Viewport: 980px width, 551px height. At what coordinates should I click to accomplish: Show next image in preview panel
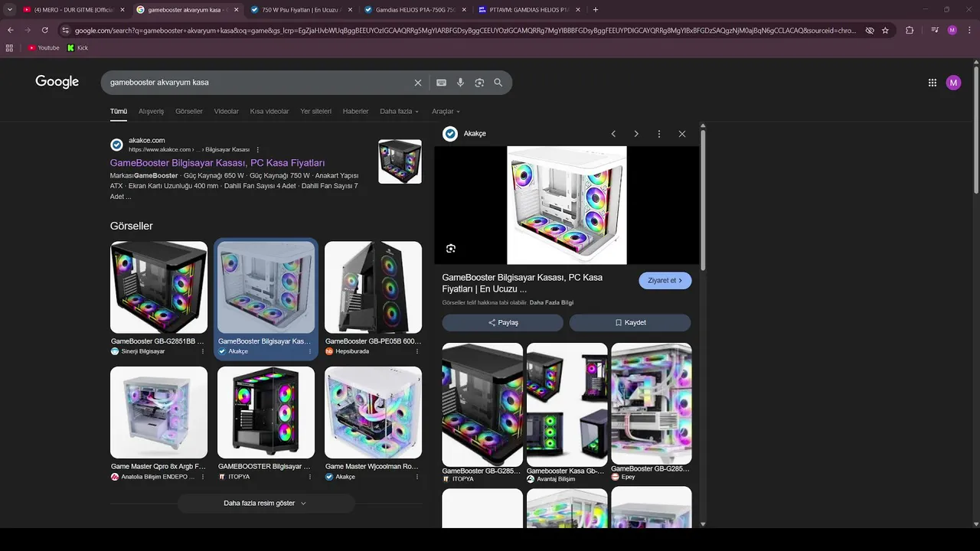[x=636, y=134]
